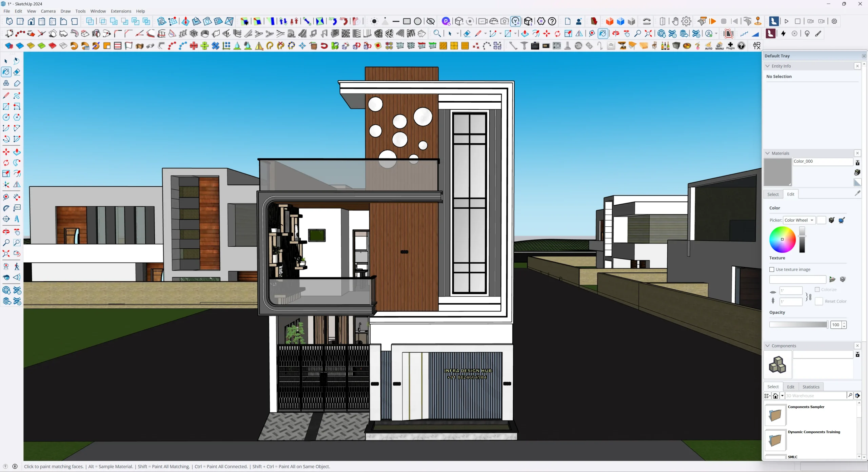Screen dimensions: 868x472
Task: Collapse the Components panel
Action: pyautogui.click(x=768, y=346)
